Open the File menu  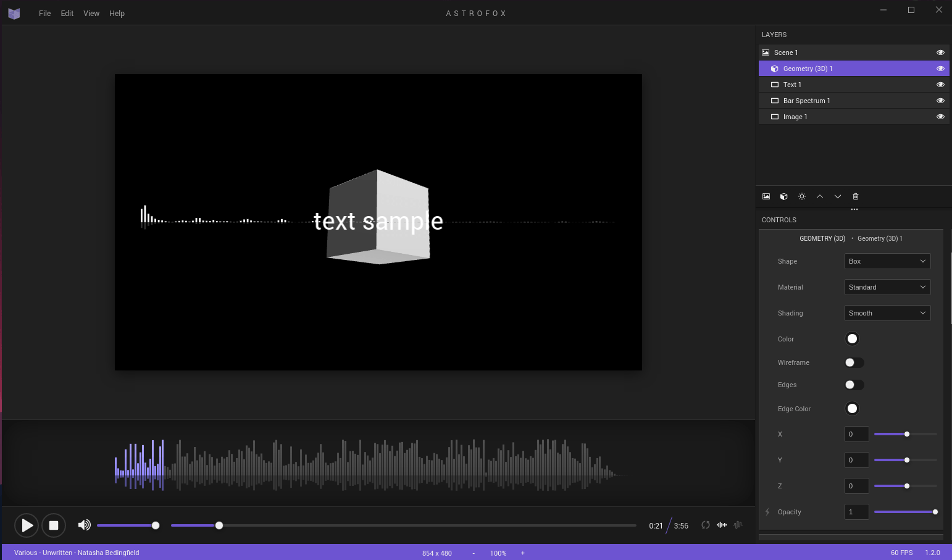pos(44,13)
